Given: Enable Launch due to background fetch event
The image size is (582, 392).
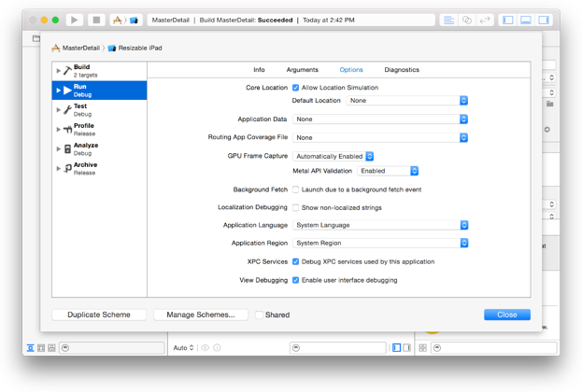Looking at the screenshot, I should [x=295, y=189].
